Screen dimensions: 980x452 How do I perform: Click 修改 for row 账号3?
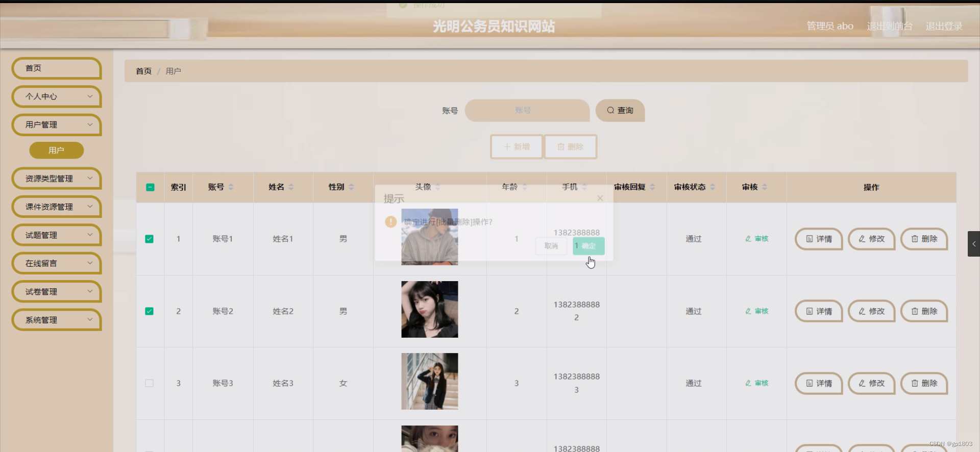[x=871, y=383]
